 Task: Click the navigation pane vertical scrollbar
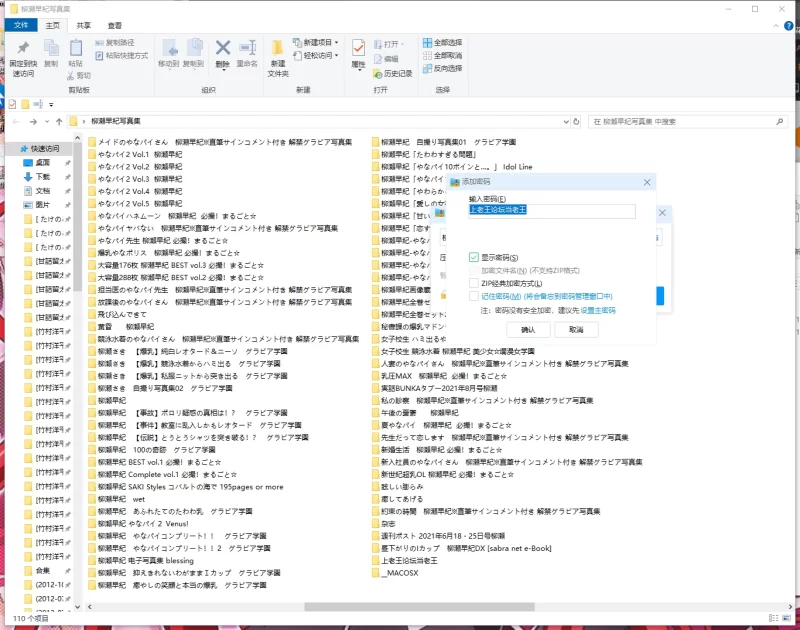click(x=78, y=217)
